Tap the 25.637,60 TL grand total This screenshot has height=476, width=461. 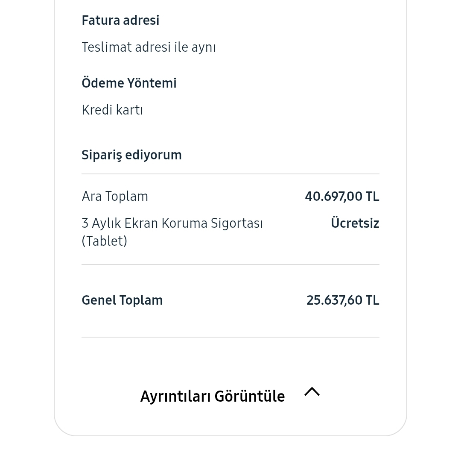coord(343,300)
